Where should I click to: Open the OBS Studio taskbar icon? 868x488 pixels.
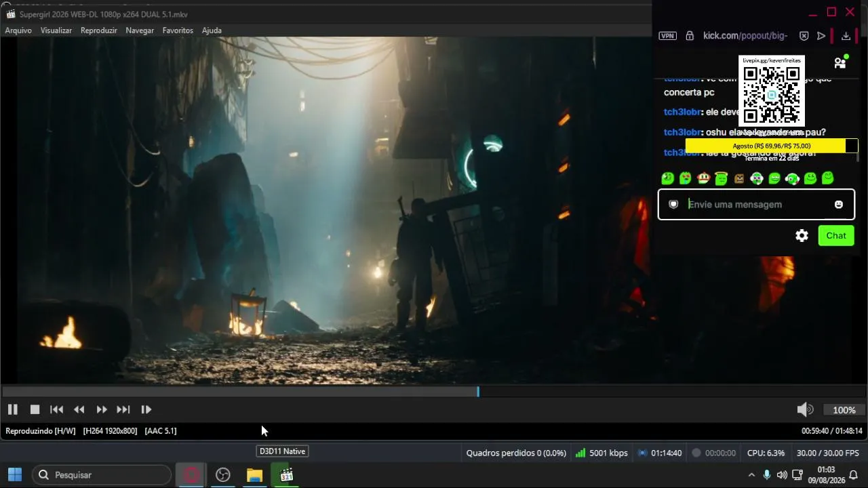(222, 475)
